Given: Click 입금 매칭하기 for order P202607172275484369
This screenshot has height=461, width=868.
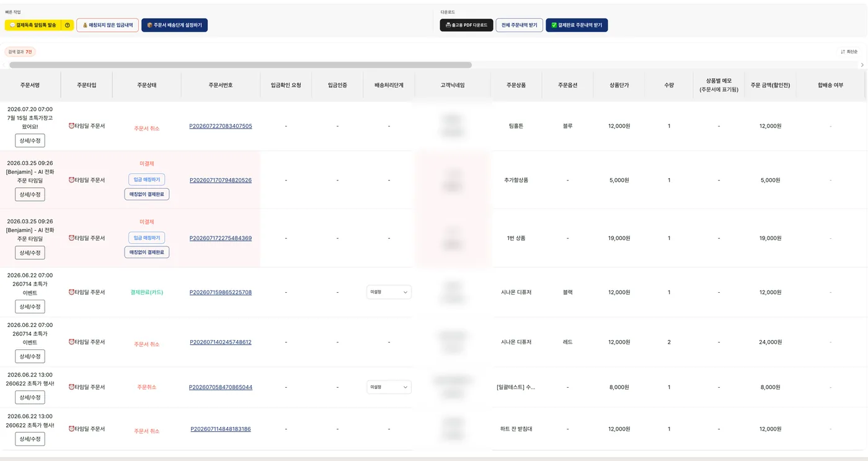Looking at the screenshot, I should click(x=147, y=238).
